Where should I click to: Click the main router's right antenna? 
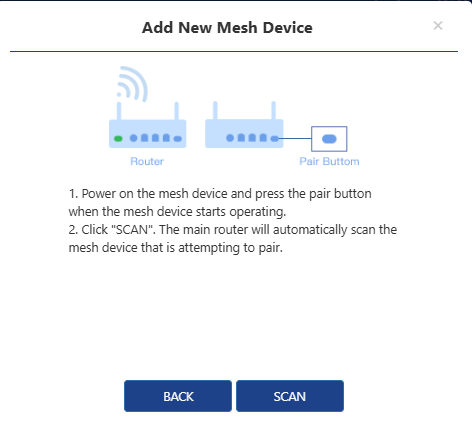tap(177, 111)
